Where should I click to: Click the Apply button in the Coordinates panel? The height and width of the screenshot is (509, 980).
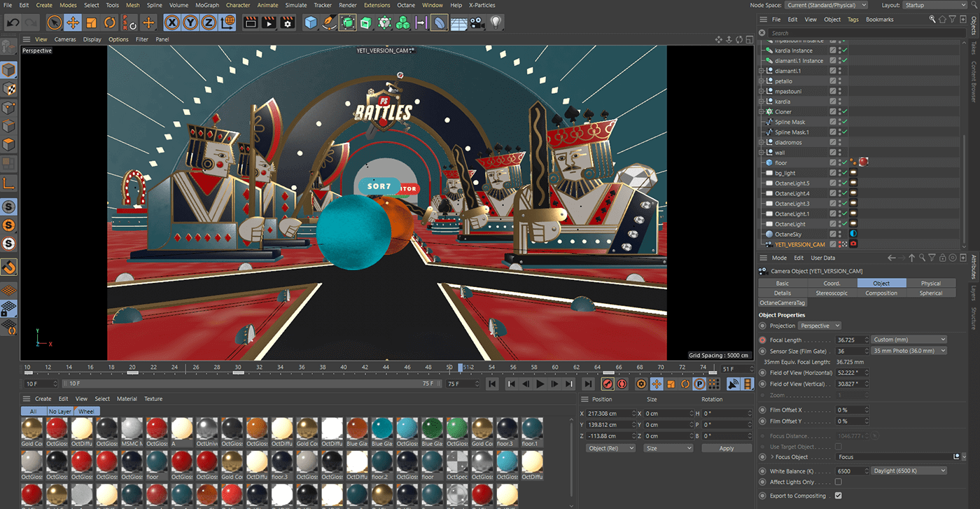click(x=726, y=447)
